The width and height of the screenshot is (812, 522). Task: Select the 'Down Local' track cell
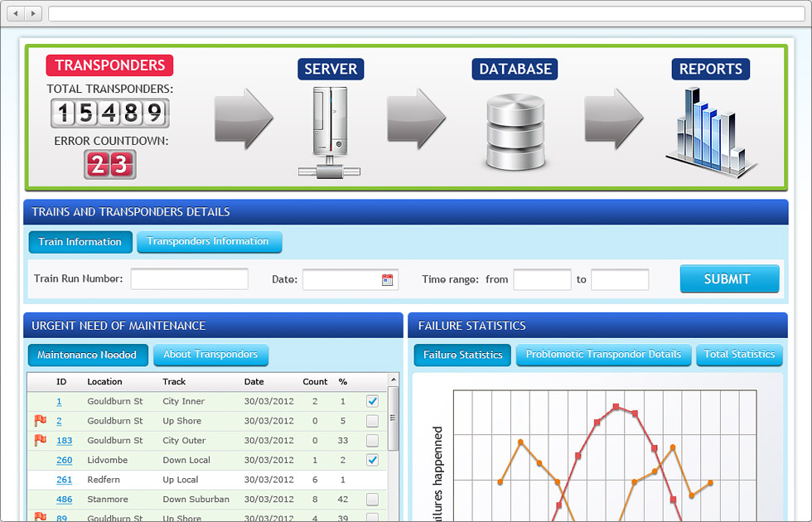click(x=186, y=461)
